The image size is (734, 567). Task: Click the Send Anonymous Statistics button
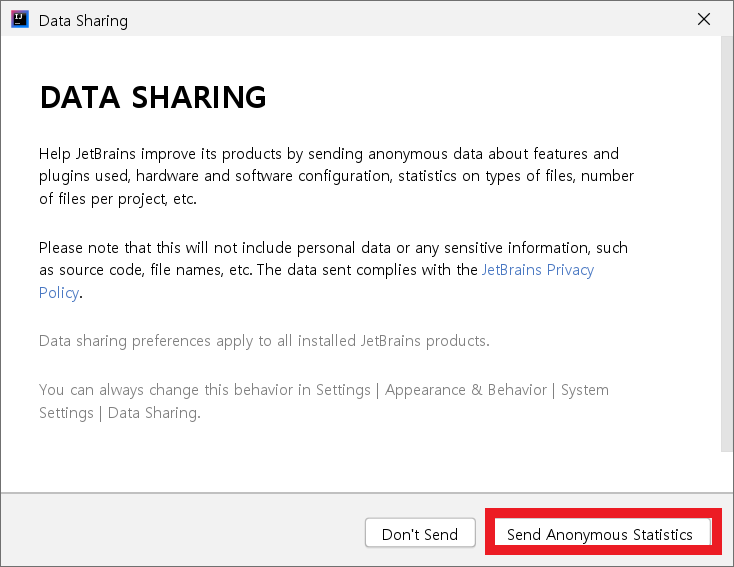(x=603, y=532)
